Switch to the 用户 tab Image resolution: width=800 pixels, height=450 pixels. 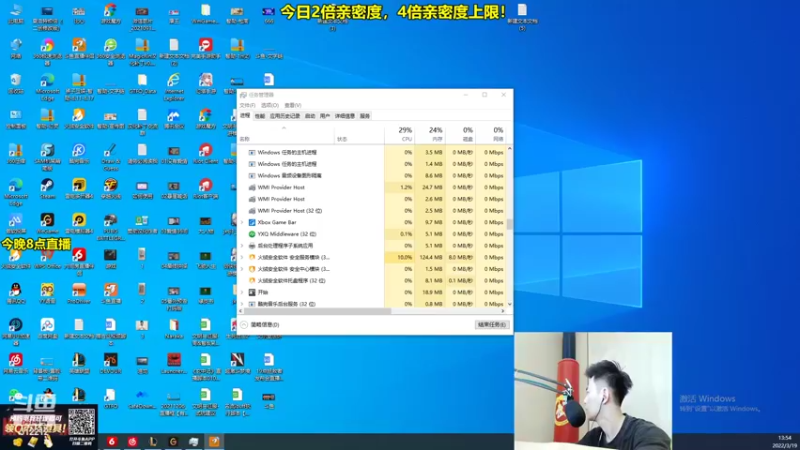324,116
